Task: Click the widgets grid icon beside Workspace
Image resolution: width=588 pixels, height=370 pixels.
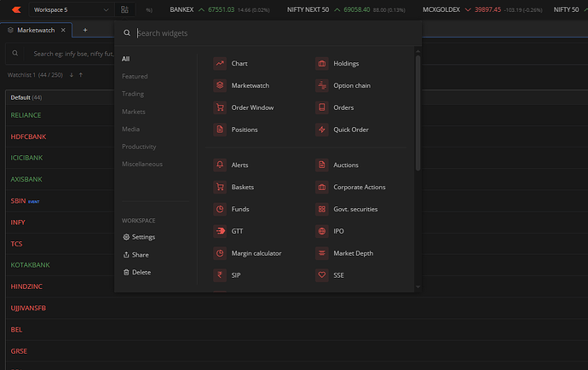Action: tap(124, 9)
